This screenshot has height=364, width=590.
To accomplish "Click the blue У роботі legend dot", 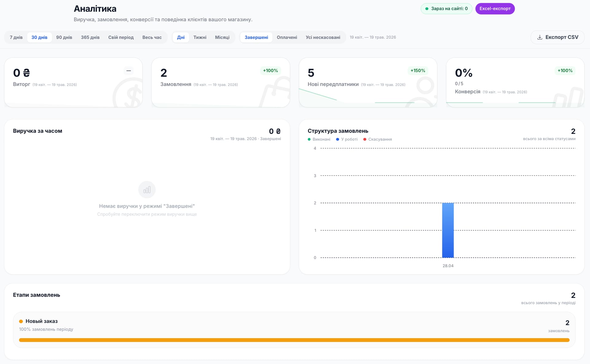I will coord(338,139).
